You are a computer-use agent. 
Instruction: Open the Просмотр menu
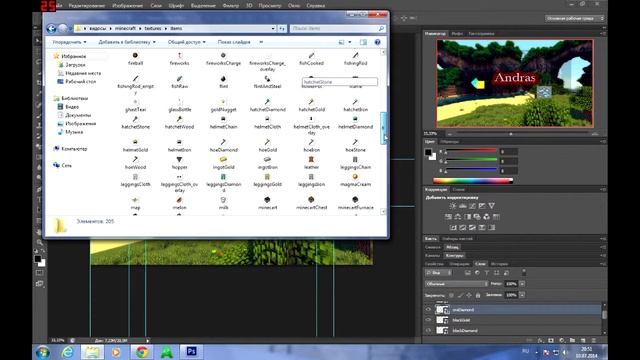(270, 6)
